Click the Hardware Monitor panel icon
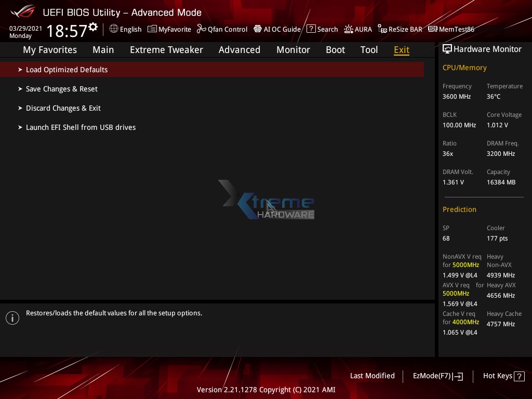532x399 pixels. pos(447,49)
